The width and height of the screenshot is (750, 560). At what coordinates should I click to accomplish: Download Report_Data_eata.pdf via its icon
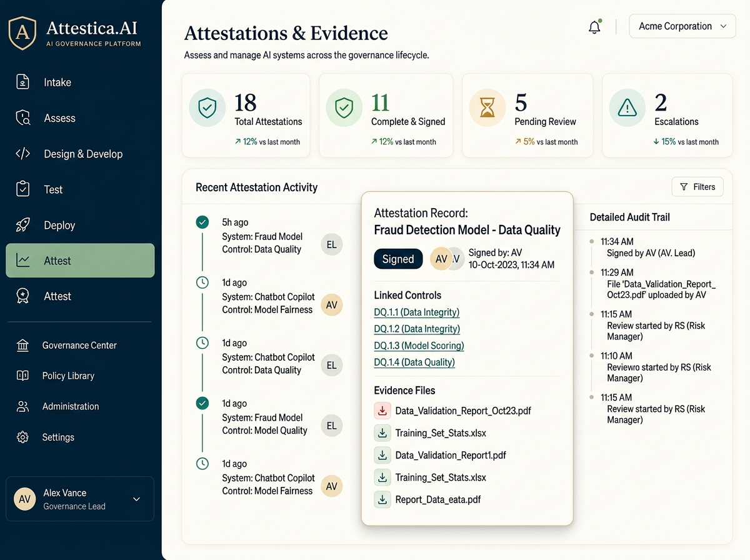pos(382,499)
